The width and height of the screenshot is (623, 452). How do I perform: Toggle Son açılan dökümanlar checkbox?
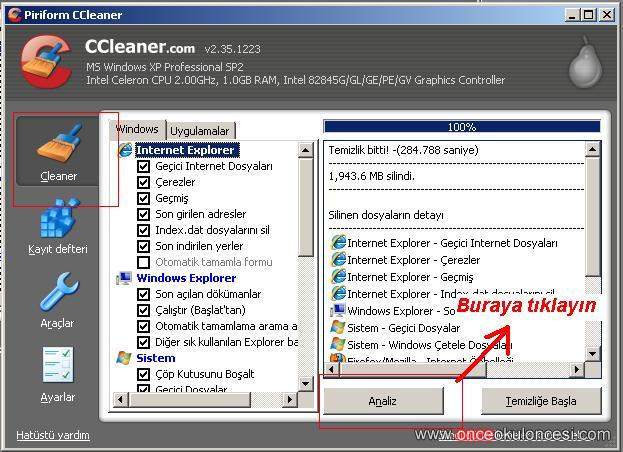point(143,294)
